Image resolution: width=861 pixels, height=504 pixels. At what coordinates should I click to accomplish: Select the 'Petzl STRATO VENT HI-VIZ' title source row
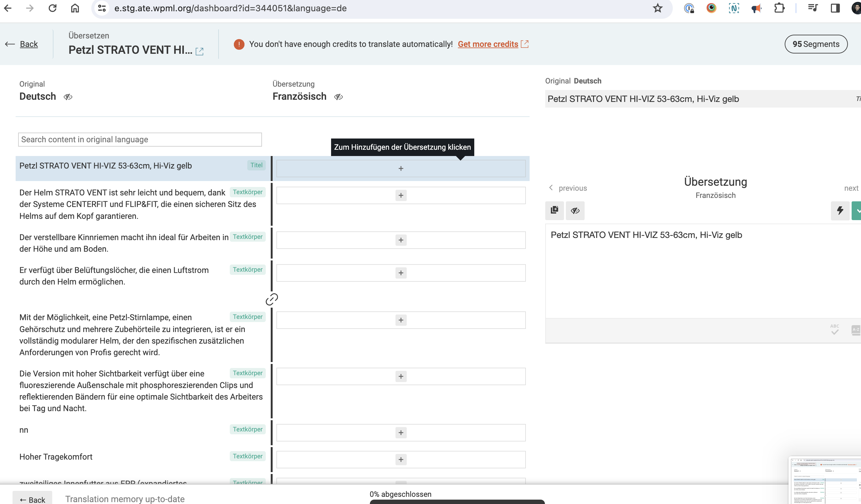pyautogui.click(x=143, y=169)
